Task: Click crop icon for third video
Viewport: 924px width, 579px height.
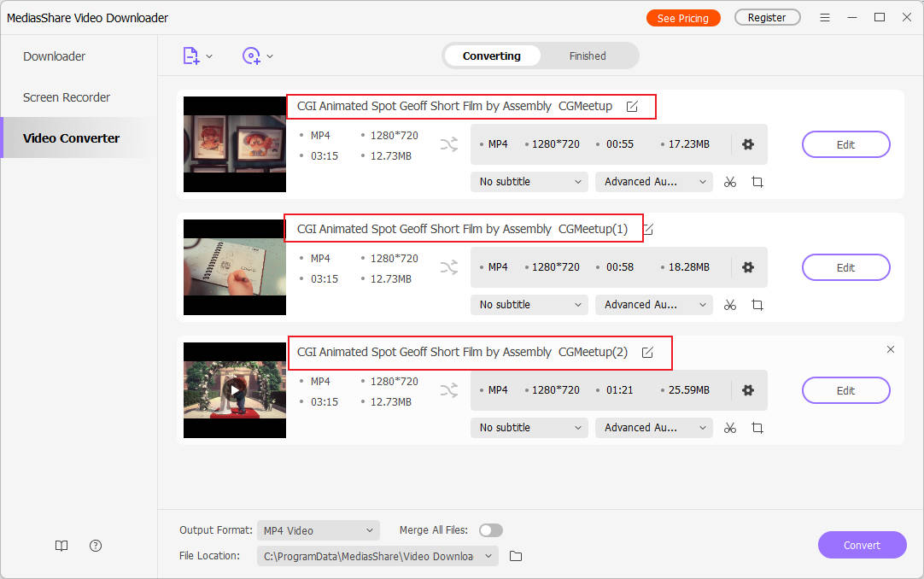Action: (x=757, y=428)
